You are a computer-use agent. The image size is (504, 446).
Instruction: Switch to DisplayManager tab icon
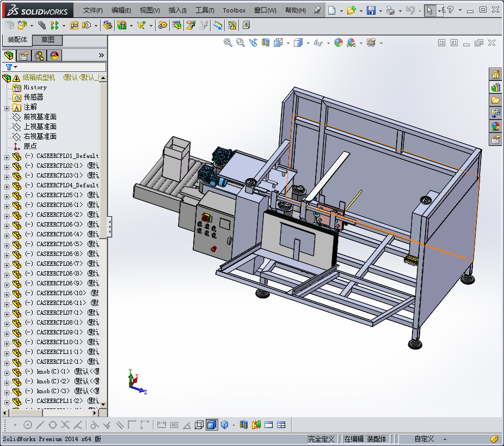(x=54, y=56)
